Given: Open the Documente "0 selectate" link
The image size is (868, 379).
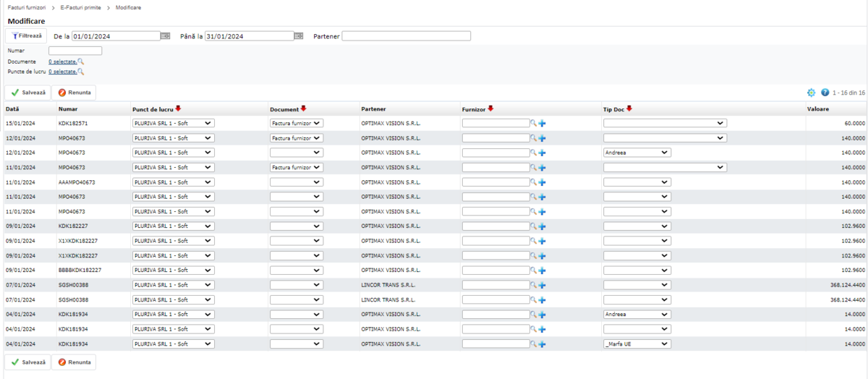Looking at the screenshot, I should (62, 61).
